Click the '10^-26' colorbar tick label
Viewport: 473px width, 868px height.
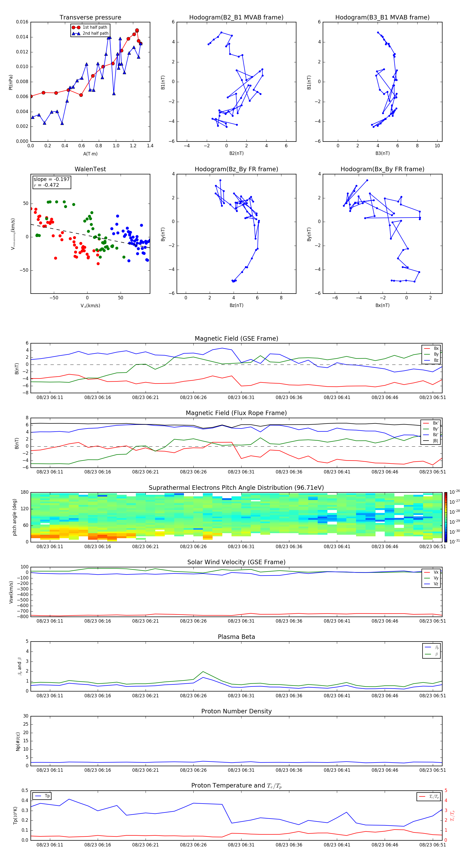[x=455, y=492]
